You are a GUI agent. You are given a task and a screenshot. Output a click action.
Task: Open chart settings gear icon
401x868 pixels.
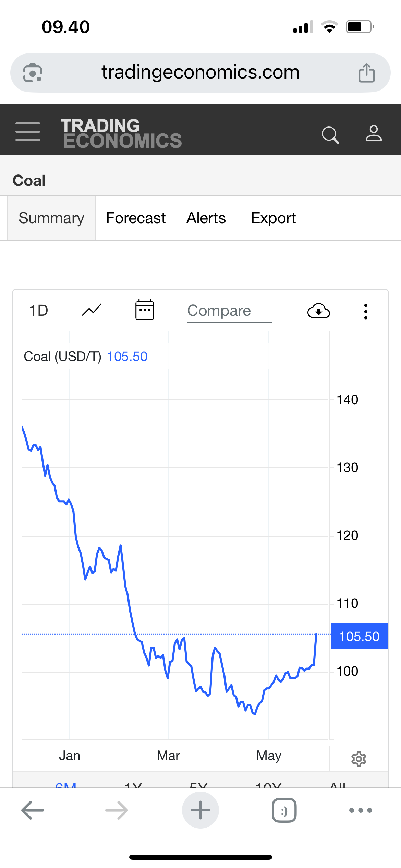(x=359, y=759)
